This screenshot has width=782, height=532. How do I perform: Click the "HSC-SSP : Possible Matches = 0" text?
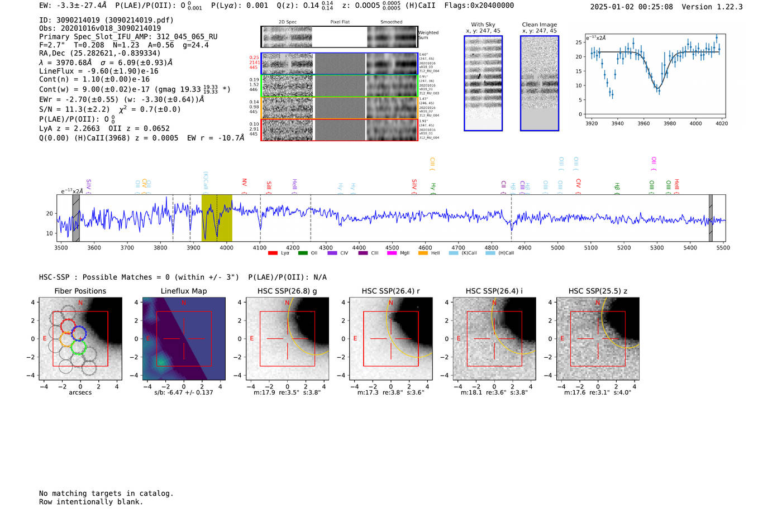click(104, 277)
